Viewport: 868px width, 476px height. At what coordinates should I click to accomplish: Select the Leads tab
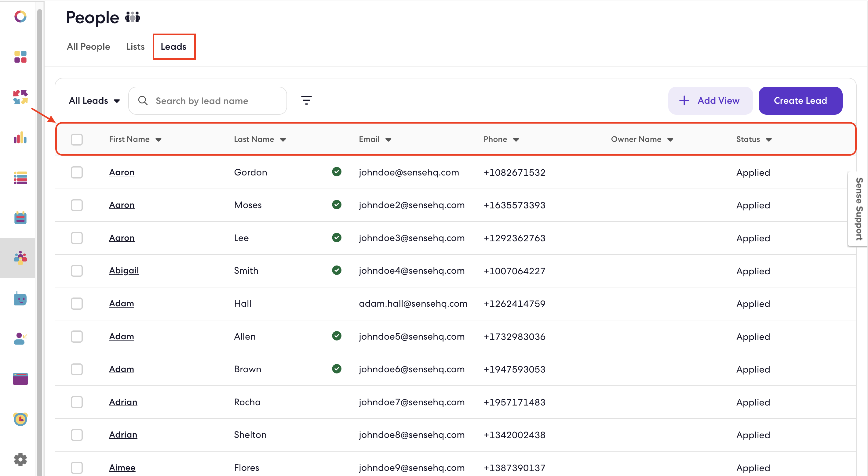point(173,46)
